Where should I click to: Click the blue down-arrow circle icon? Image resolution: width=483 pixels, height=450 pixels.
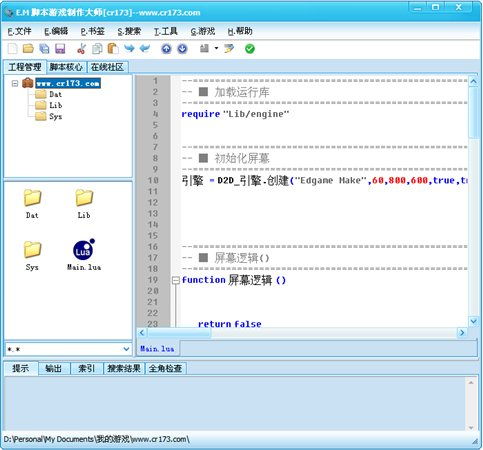[x=182, y=49]
